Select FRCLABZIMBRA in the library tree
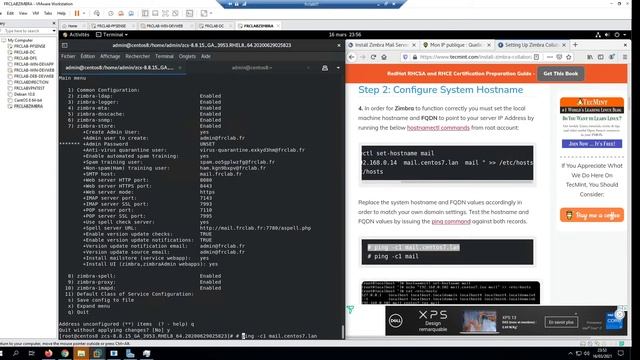 [28, 106]
